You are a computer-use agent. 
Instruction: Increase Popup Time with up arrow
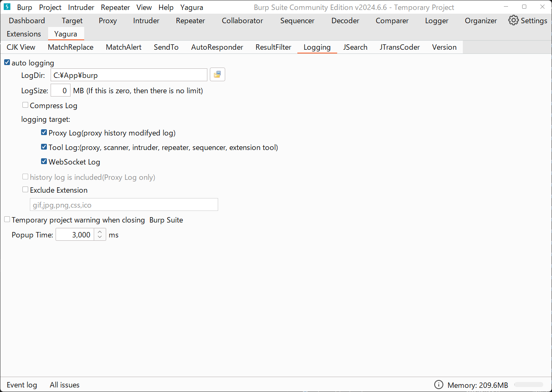100,232
